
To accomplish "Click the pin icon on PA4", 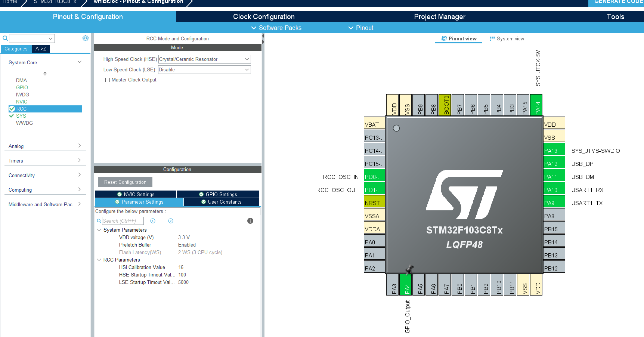I will pyautogui.click(x=409, y=269).
